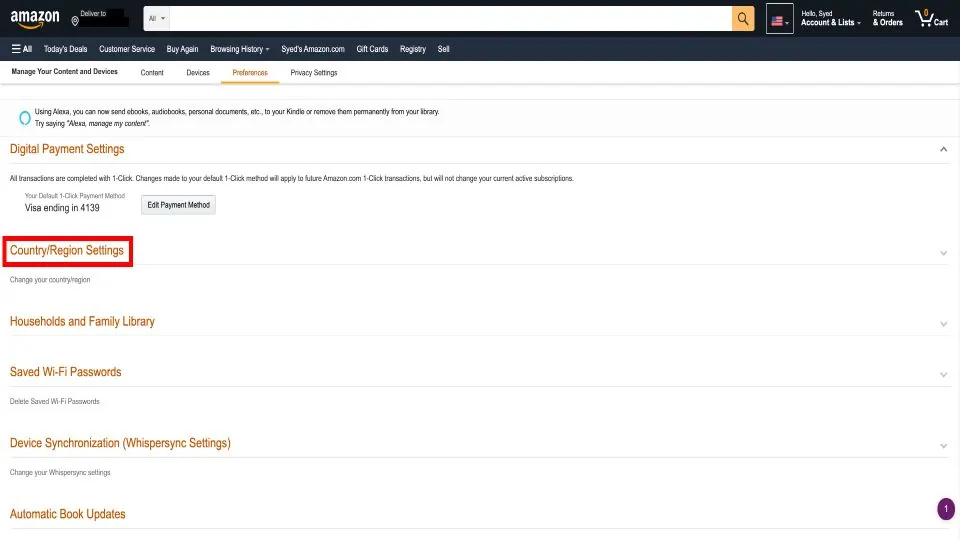This screenshot has height=540, width=960.
Task: Open Saved Wi-Fi Passwords heading
Action: click(x=66, y=372)
